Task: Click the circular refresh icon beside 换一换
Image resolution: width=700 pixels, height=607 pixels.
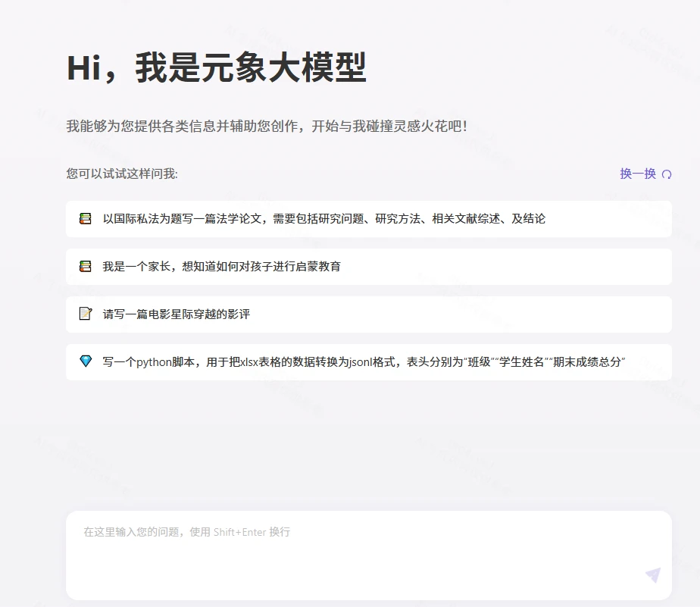Action: click(667, 174)
